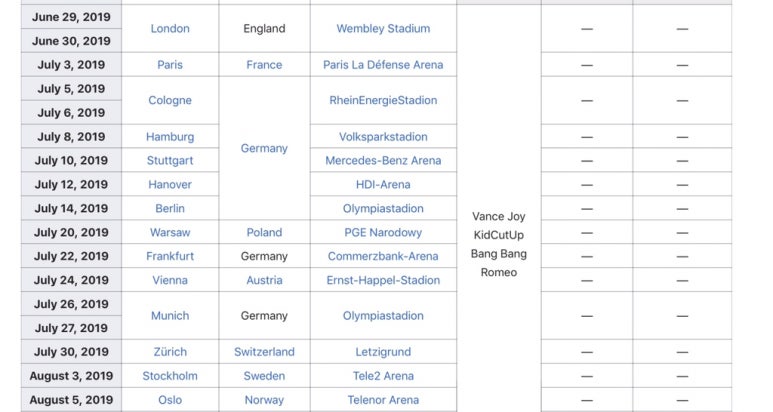773x412 pixels.
Task: Click the Switzerland country link
Action: click(264, 352)
